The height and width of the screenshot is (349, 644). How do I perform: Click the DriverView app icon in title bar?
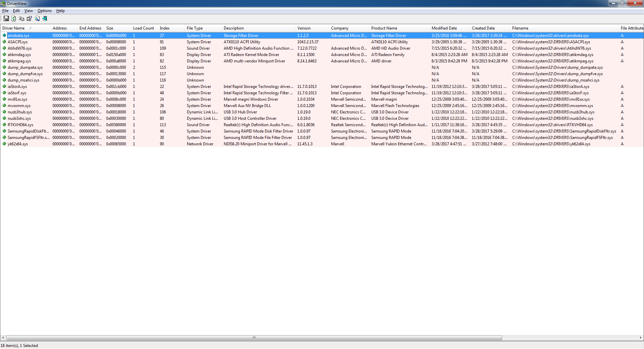3,3
